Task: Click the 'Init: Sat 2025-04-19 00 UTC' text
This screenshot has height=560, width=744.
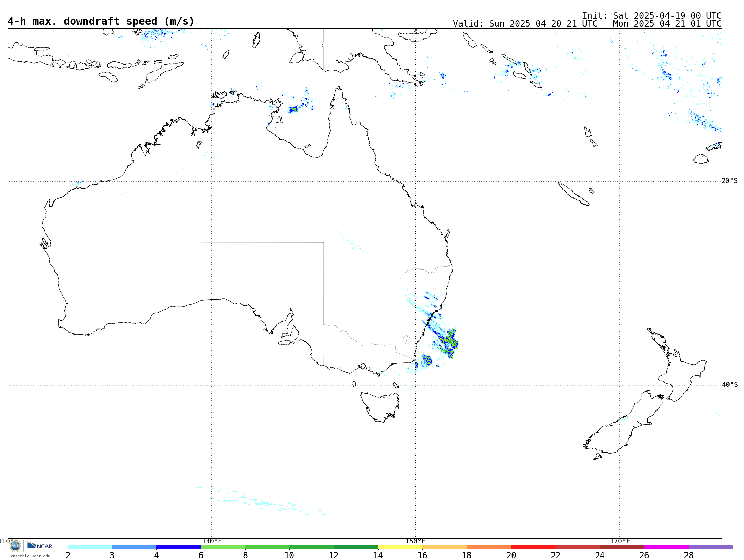Action: [x=652, y=16]
